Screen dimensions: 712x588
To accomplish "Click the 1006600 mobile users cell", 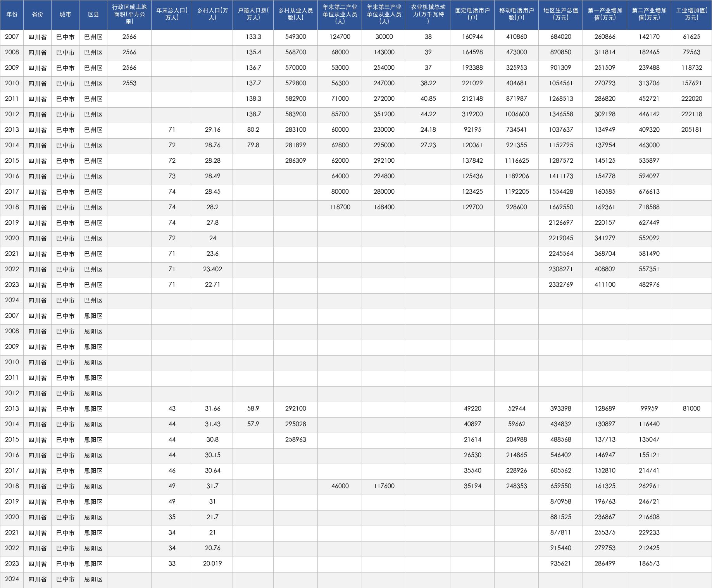I will pyautogui.click(x=516, y=115).
